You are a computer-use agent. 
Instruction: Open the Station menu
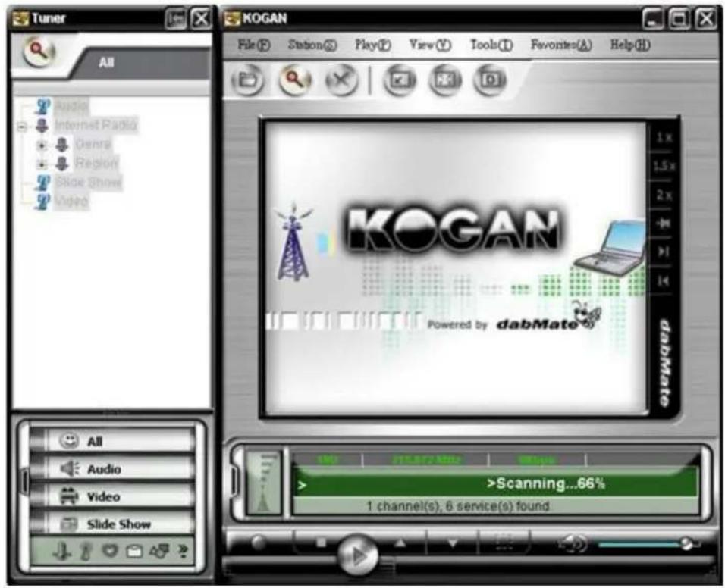[x=312, y=45]
